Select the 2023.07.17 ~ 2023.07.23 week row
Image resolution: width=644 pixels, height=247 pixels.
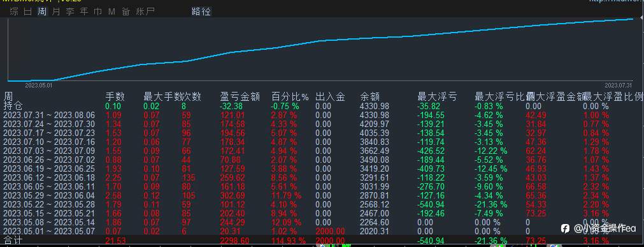(x=49, y=133)
